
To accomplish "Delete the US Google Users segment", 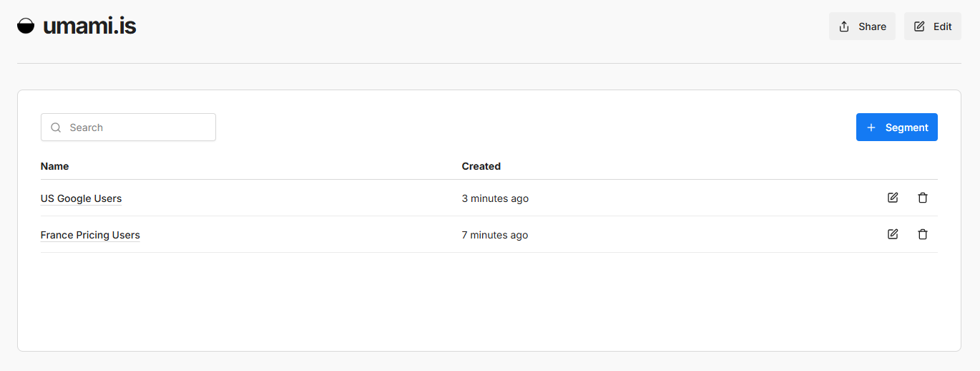I will [x=923, y=198].
